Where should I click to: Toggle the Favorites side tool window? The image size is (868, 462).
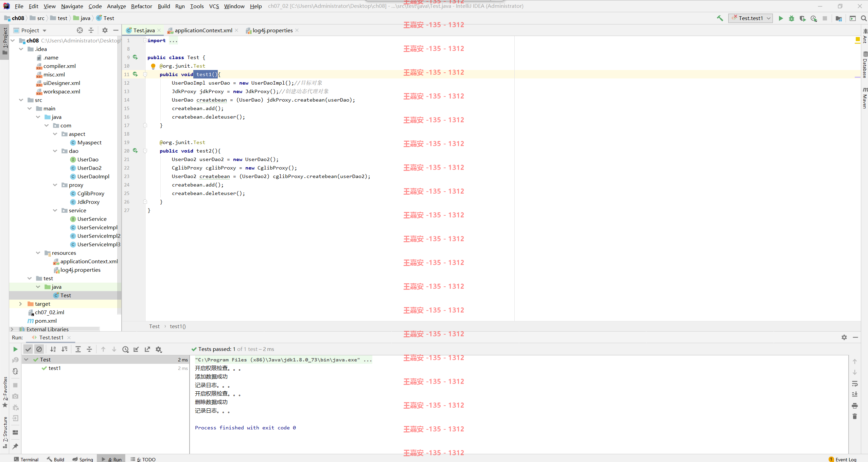[x=5, y=392]
